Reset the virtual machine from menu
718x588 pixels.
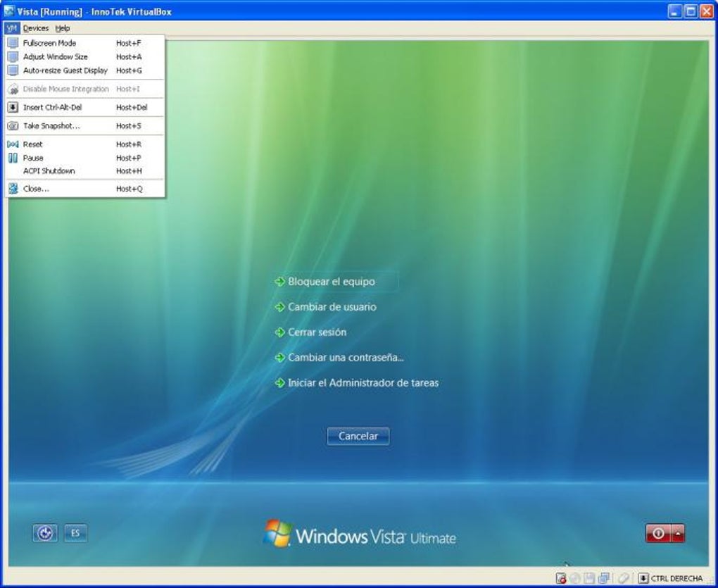click(x=84, y=144)
